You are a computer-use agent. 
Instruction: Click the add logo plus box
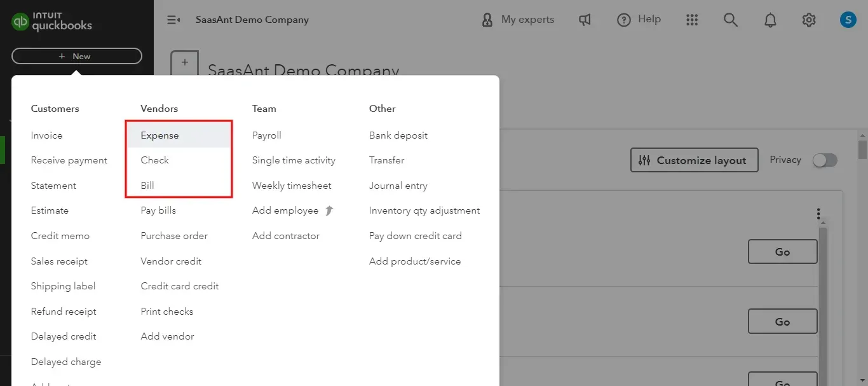point(185,62)
